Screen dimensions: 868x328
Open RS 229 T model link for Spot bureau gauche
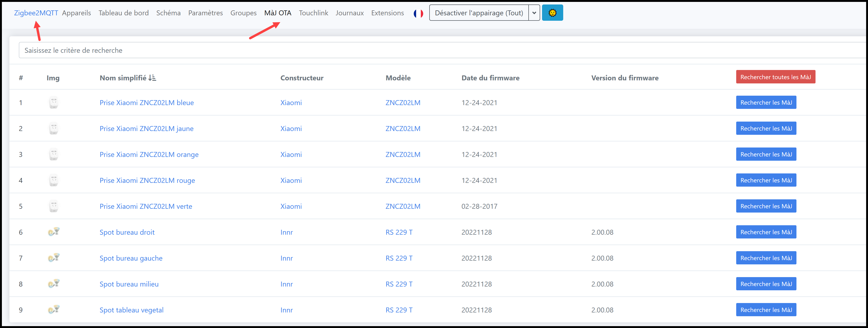click(399, 258)
